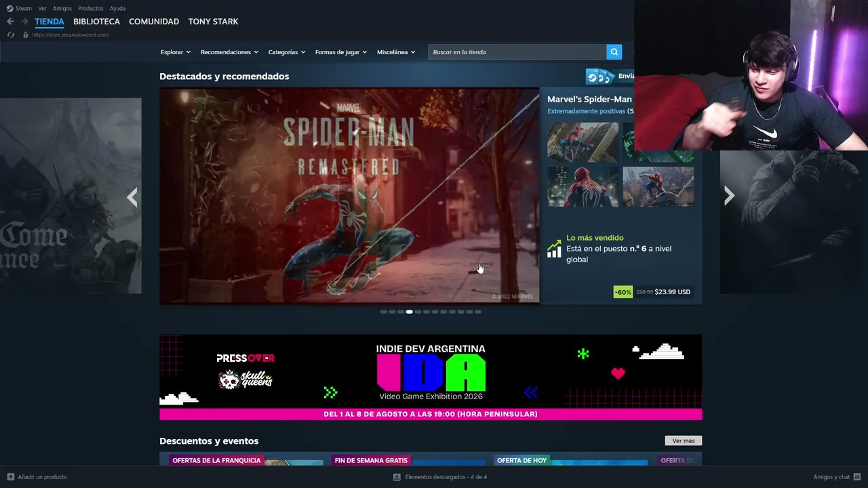Click the $23.99 USD price

pyautogui.click(x=672, y=292)
